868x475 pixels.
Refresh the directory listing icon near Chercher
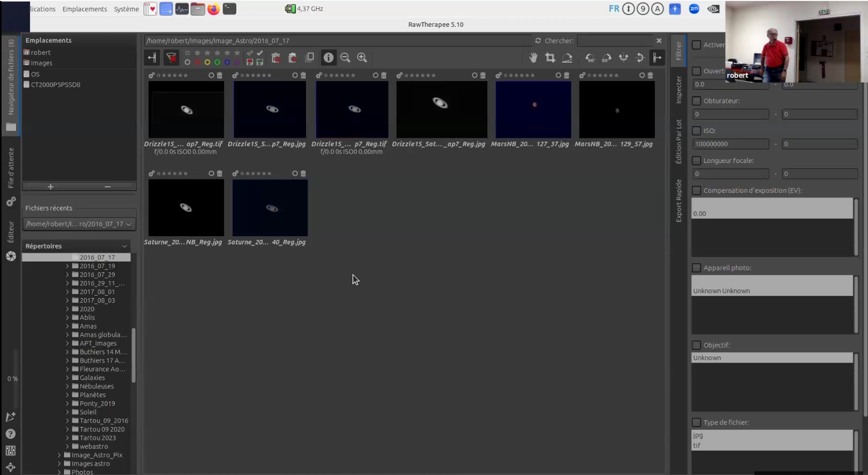pos(538,40)
